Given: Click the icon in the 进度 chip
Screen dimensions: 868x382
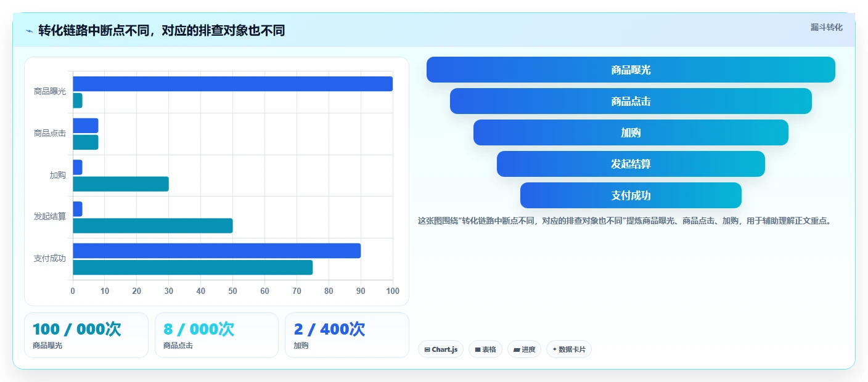Looking at the screenshot, I should (x=517, y=349).
